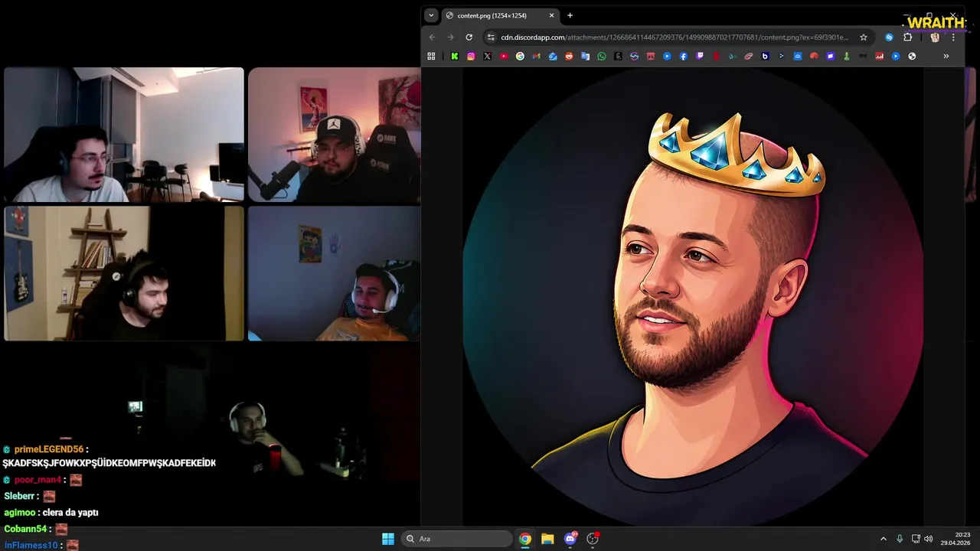Image resolution: width=980 pixels, height=551 pixels.
Task: Open the Twitch bookmark
Action: click(700, 56)
